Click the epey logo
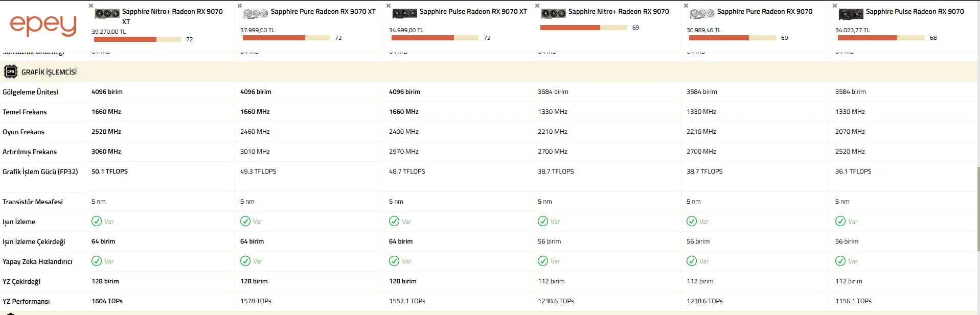 pyautogui.click(x=43, y=26)
